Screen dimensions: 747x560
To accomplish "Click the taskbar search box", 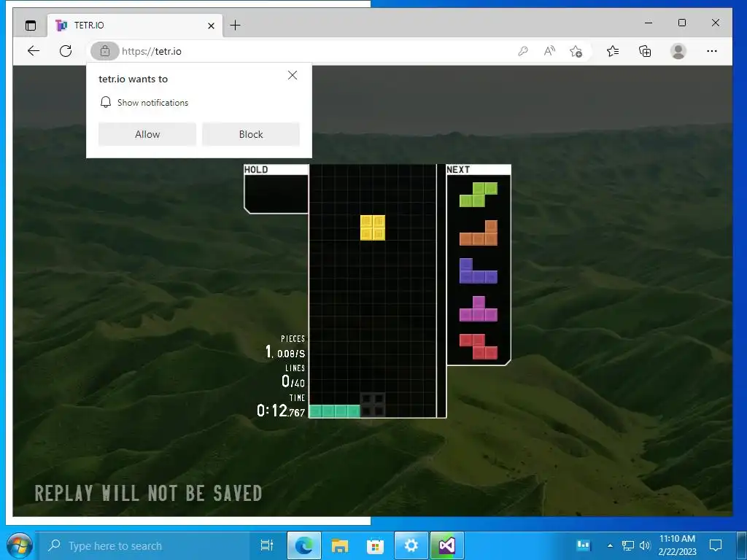I will (143, 545).
